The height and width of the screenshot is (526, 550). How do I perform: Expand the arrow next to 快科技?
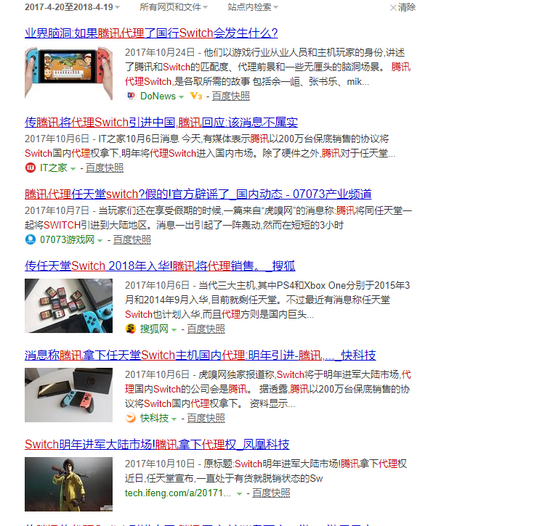pos(174,419)
